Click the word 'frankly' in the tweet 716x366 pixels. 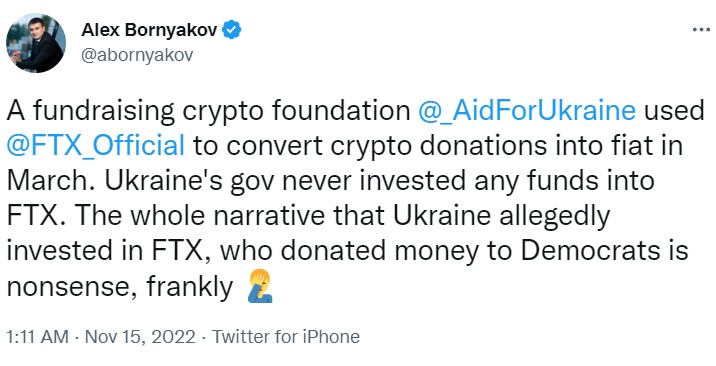point(190,288)
